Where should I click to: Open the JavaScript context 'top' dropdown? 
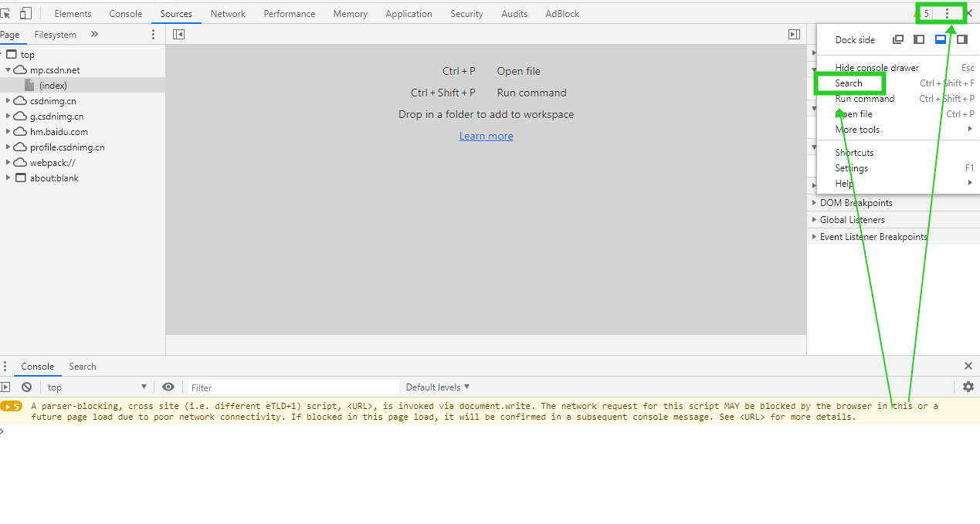click(97, 387)
